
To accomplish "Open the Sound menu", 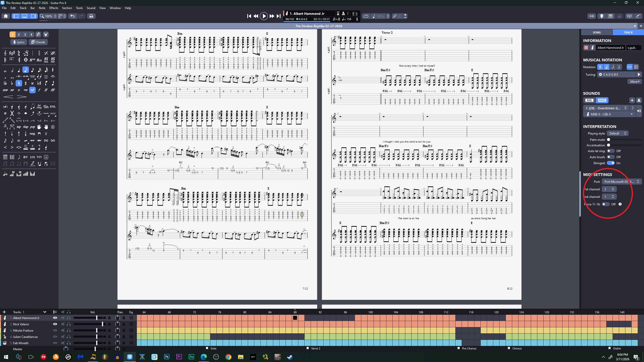I will pyautogui.click(x=91, y=8).
